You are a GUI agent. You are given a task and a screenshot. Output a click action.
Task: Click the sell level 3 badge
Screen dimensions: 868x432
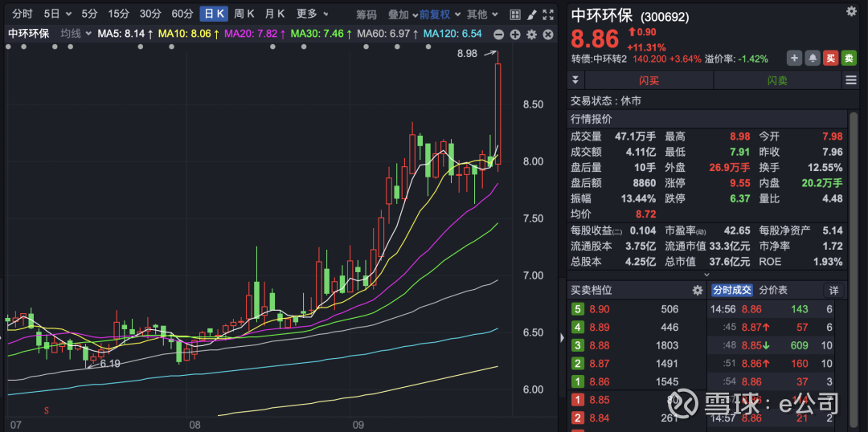coord(578,346)
